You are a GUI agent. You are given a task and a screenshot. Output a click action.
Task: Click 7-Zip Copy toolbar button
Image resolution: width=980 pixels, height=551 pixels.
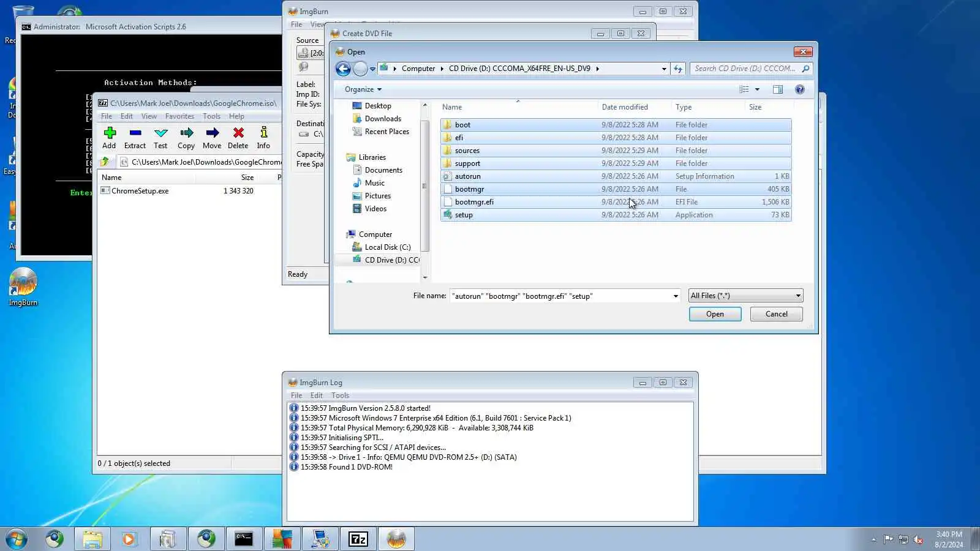click(186, 138)
